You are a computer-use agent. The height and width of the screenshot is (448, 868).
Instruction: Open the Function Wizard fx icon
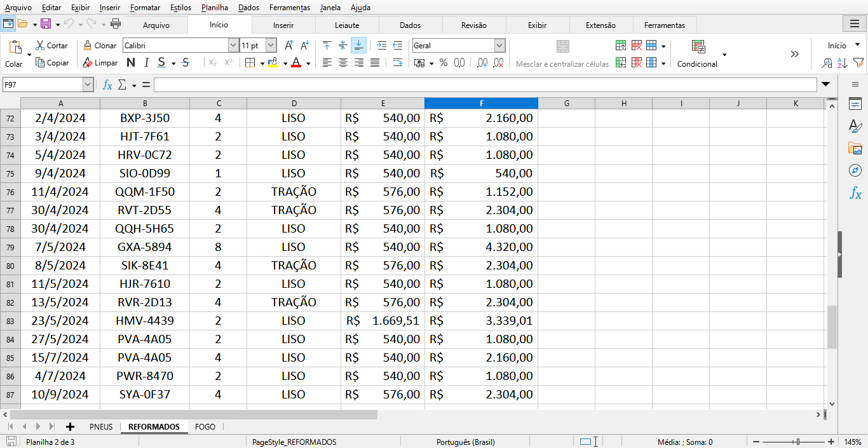click(107, 85)
